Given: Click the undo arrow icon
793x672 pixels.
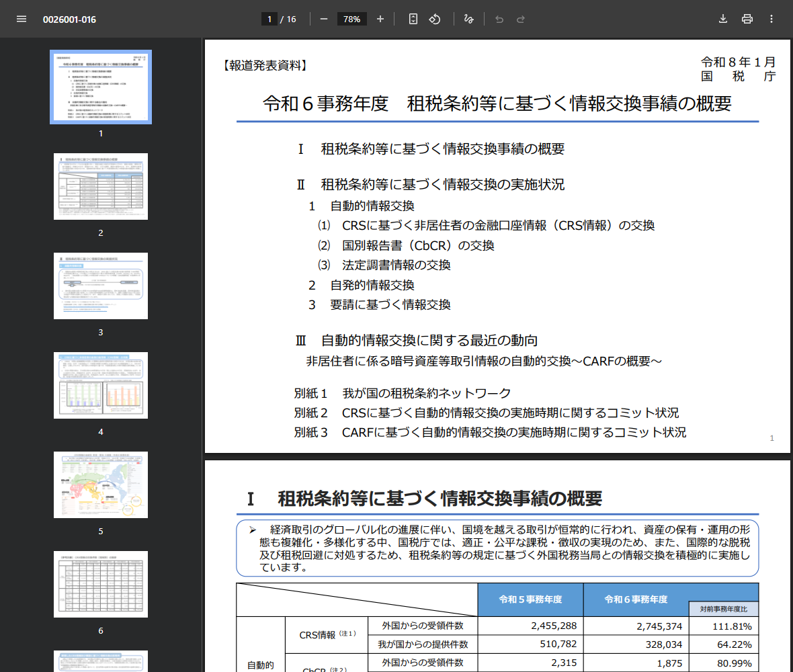Looking at the screenshot, I should [499, 19].
